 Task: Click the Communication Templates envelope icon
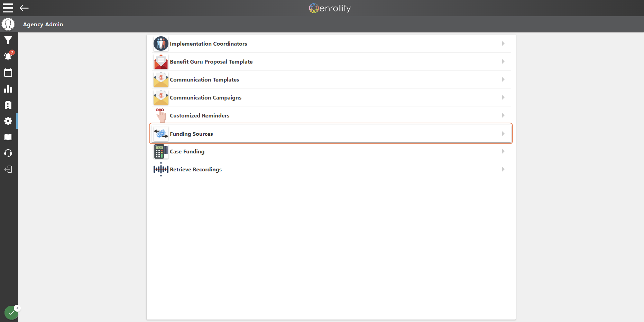click(x=161, y=79)
